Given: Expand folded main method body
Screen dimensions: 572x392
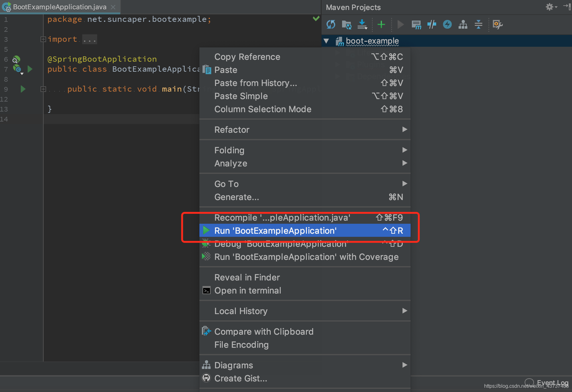Looking at the screenshot, I should [43, 89].
